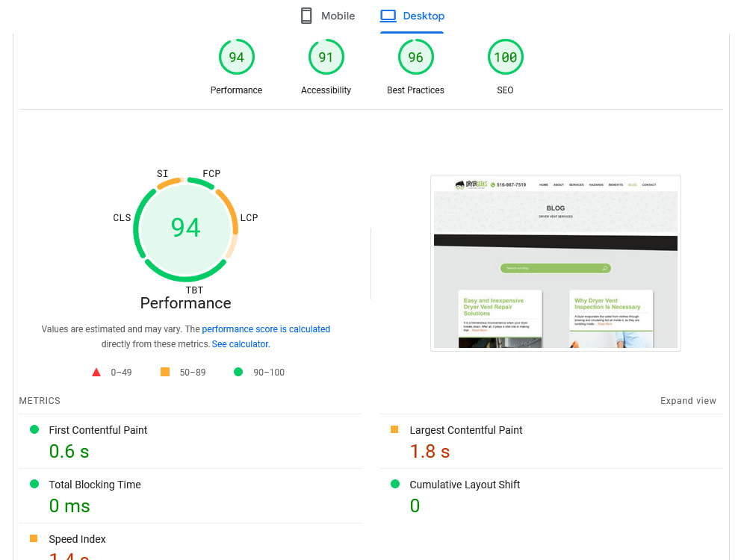Screen dimensions: 747x560
Task: Click the Performance score gauge showing 94
Action: [x=236, y=56]
